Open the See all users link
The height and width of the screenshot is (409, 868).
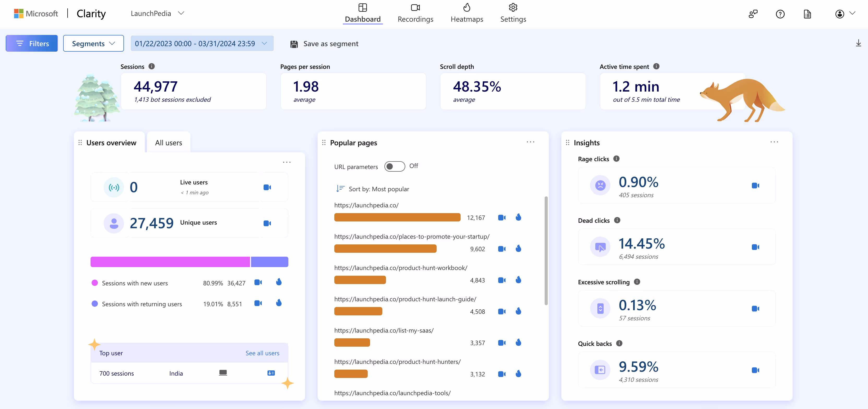coord(262,353)
